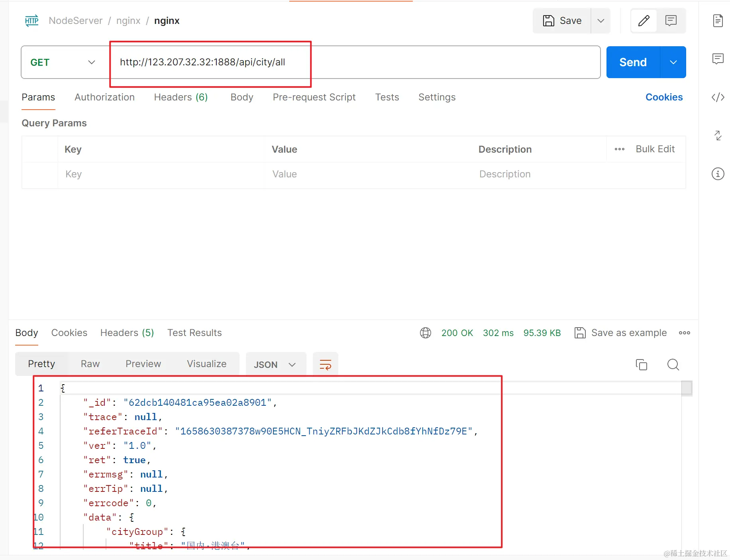Click the "_id" value on line 2
Viewport: 730px width, 560px height.
(x=197, y=403)
